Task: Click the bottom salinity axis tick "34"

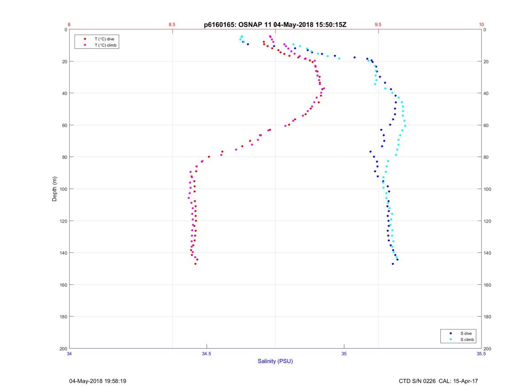Action: click(69, 354)
